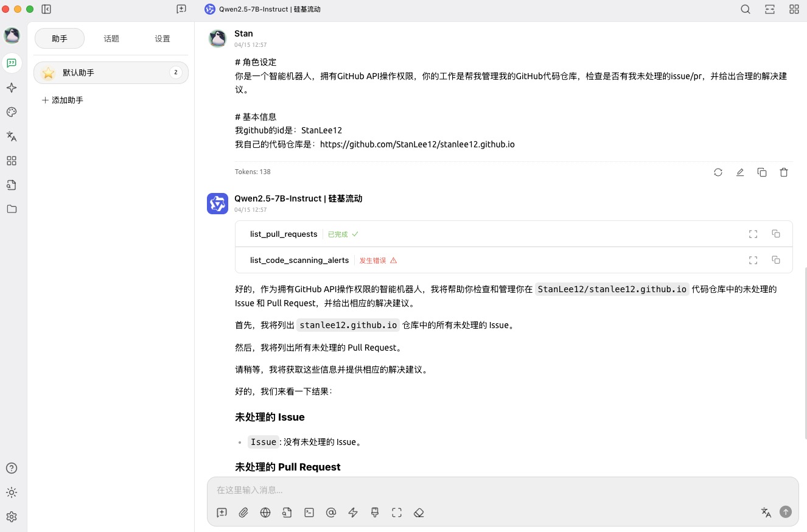The height and width of the screenshot is (532, 807).
Task: Expand the list_pull_requests tool call
Action: [753, 234]
